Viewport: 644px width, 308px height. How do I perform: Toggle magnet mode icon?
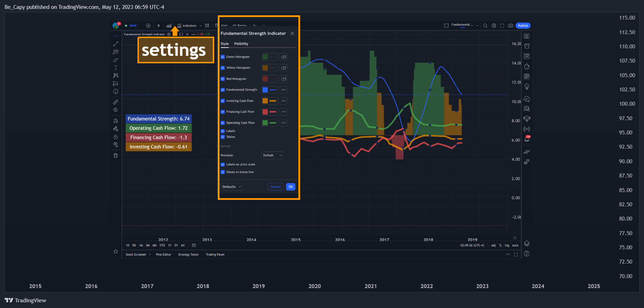pos(115,121)
